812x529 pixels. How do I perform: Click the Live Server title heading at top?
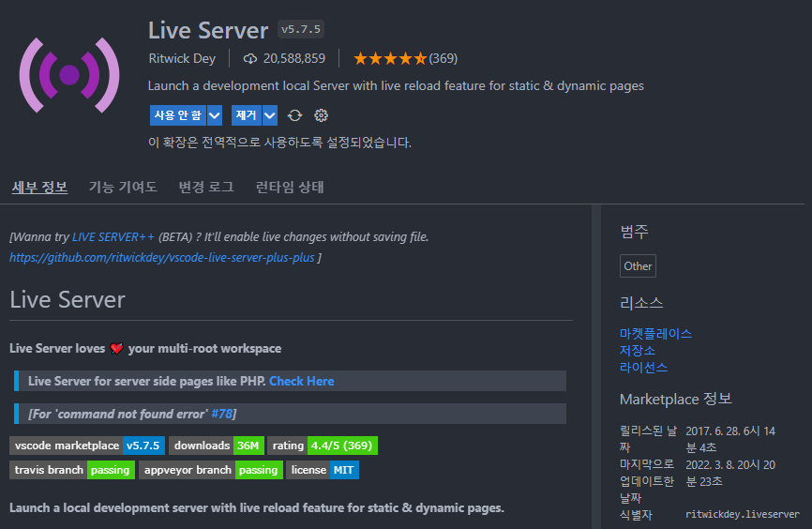pos(208,30)
